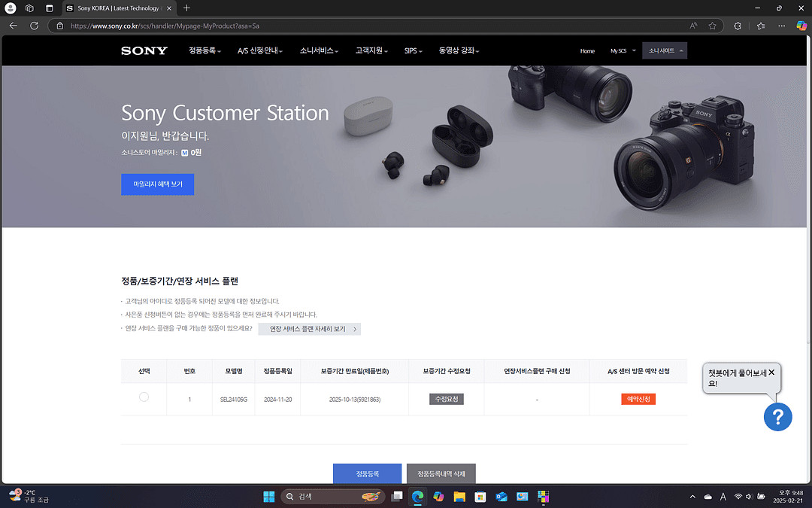The width and height of the screenshot is (812, 508).
Task: Open Microsoft Edge from the taskbar
Action: click(417, 497)
